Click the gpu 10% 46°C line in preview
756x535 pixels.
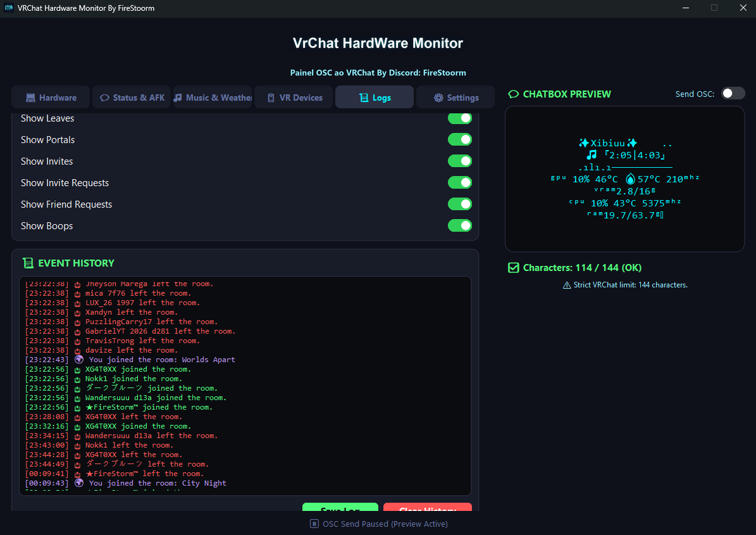coord(625,179)
